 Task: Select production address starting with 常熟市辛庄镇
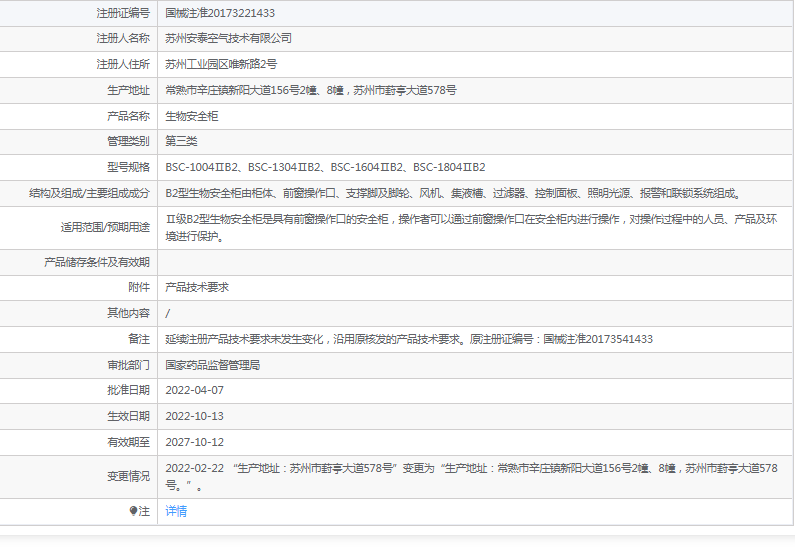click(311, 90)
